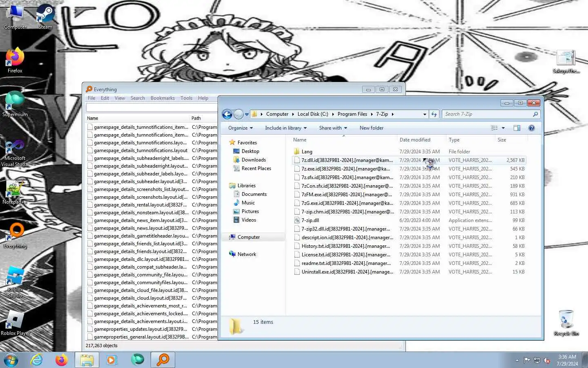588x368 pixels.
Task: Click New folder button
Action: pyautogui.click(x=372, y=128)
